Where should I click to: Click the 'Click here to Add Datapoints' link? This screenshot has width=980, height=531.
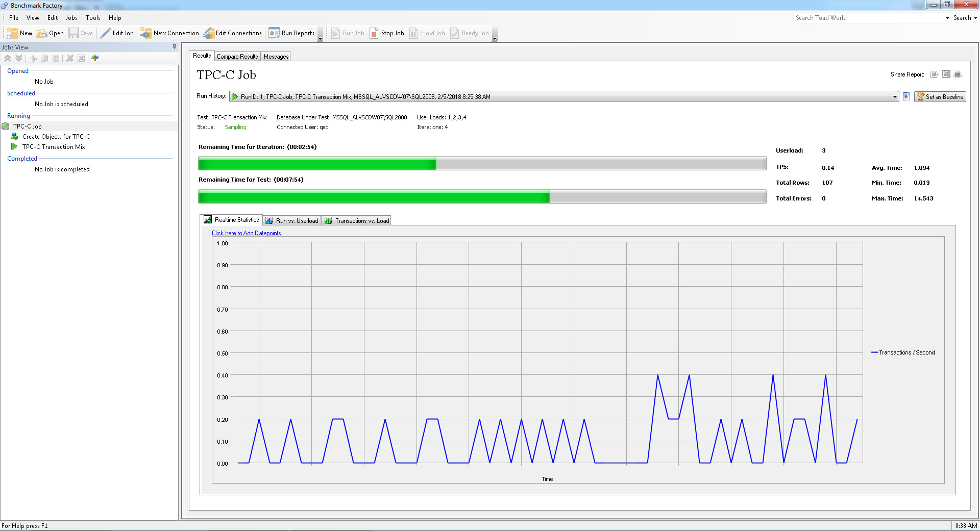(246, 233)
